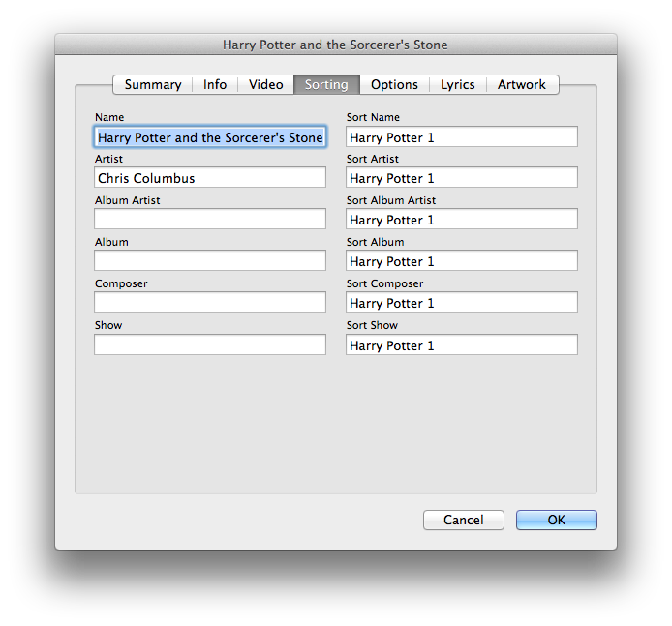Click the Sort Album Artist field

[x=462, y=219]
